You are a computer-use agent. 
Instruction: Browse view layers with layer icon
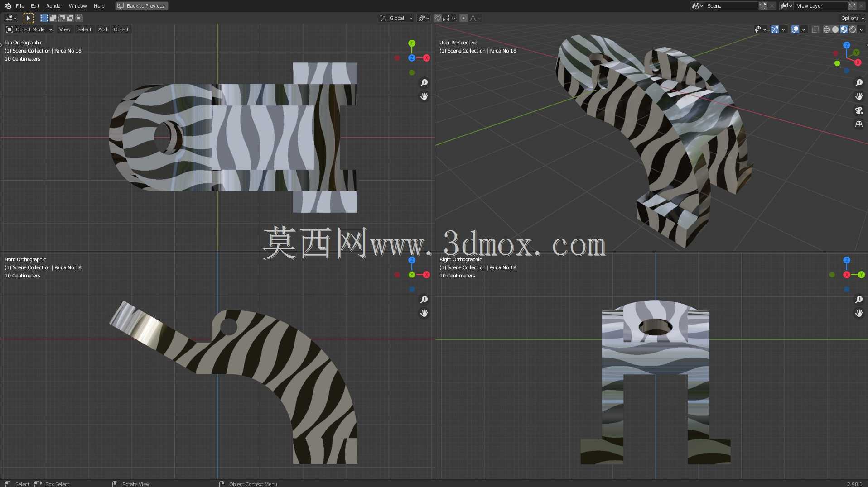pyautogui.click(x=786, y=6)
